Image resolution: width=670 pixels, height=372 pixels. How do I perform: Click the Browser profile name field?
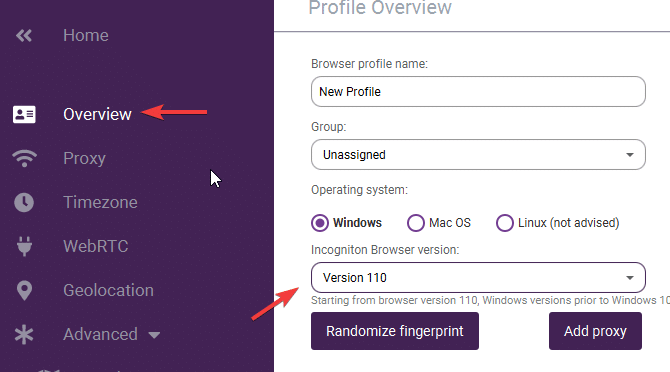pos(478,92)
